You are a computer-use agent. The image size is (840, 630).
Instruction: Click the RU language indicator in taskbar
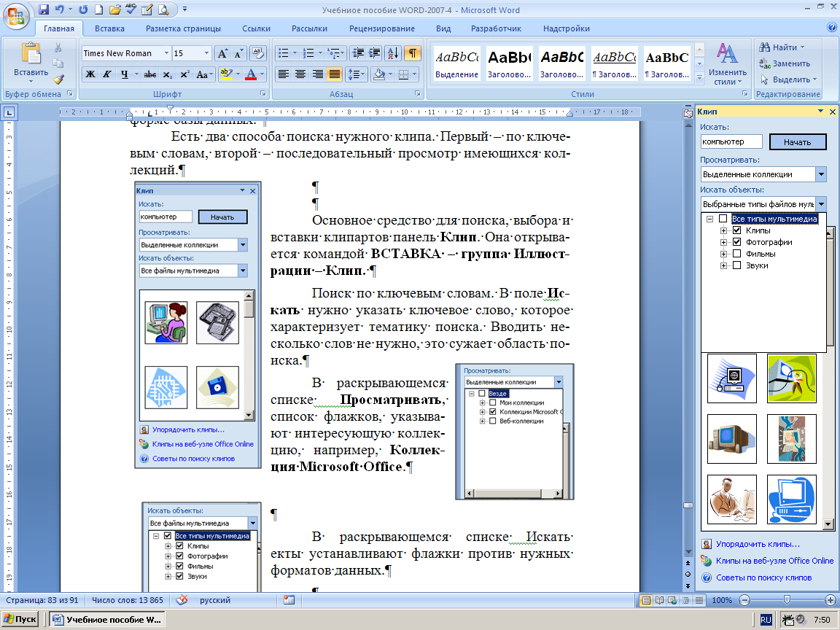[x=766, y=620]
